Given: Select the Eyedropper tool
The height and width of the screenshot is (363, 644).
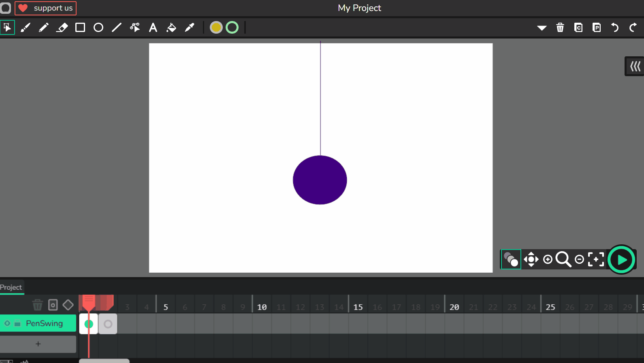Looking at the screenshot, I should point(190,28).
